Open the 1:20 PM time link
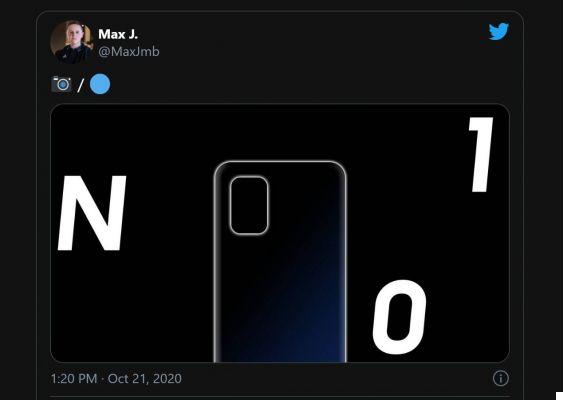The width and height of the screenshot is (563, 400). pos(74,378)
